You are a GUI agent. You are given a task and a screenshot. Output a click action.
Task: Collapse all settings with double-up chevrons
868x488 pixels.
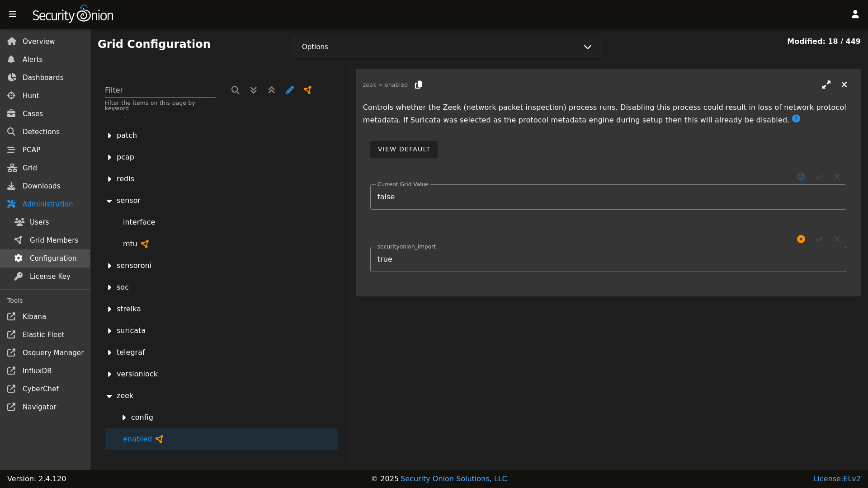(272, 90)
